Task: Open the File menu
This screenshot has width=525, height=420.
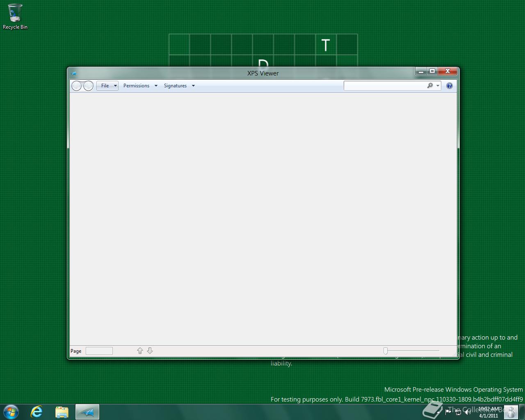Action: pos(107,86)
